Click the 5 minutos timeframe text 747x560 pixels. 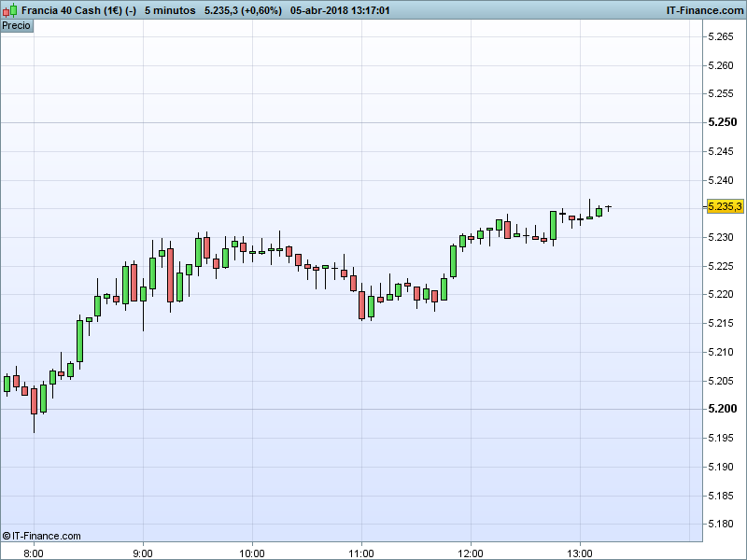coord(170,10)
